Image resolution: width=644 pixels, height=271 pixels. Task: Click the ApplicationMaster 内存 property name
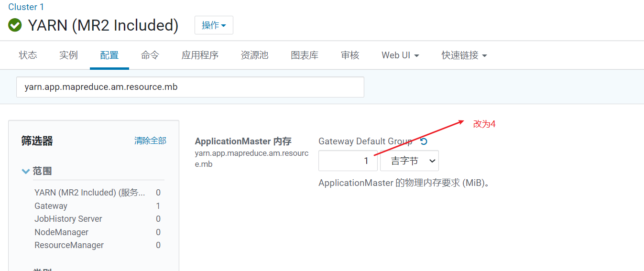[x=243, y=141]
